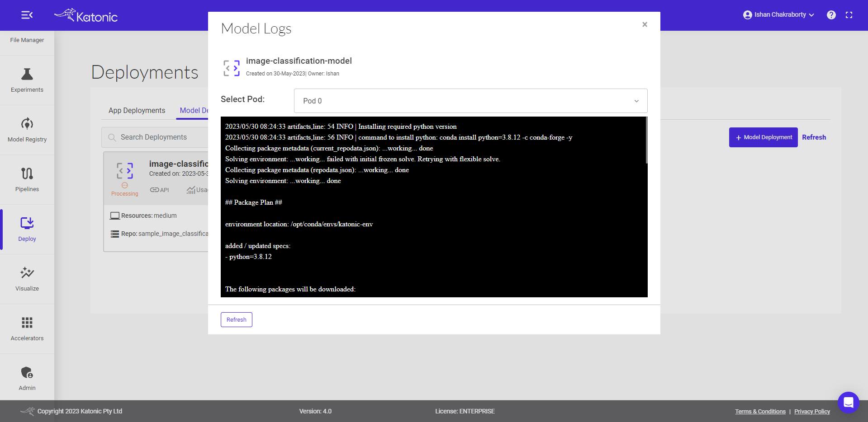Viewport: 868px width, 422px height.
Task: Click the Deployments page heading
Action: (x=145, y=72)
